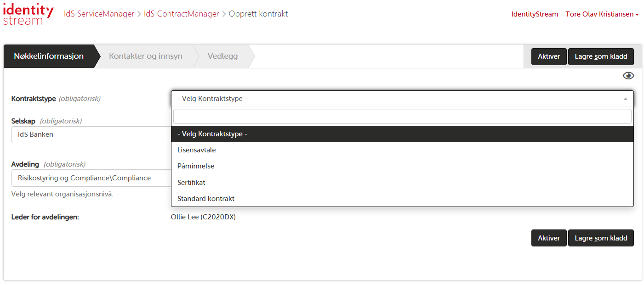Screen dimensions: 644x285
Task: Click the top Lagre som kladd button
Action: coord(601,57)
